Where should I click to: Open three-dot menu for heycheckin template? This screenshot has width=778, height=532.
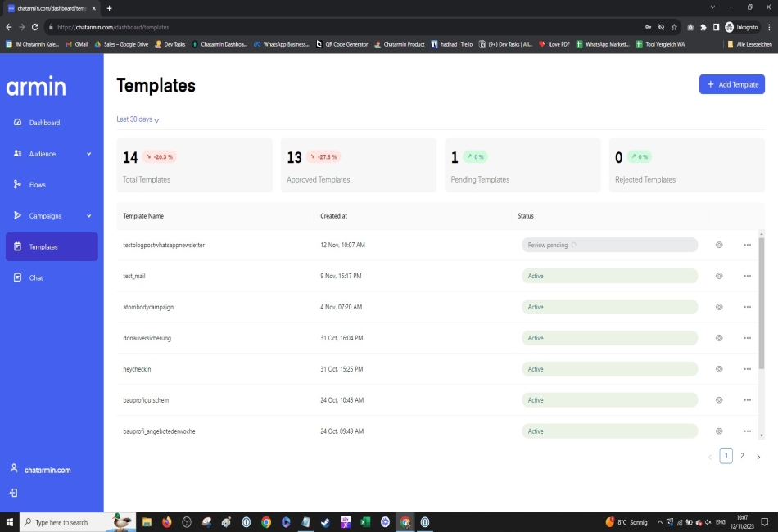click(x=747, y=369)
